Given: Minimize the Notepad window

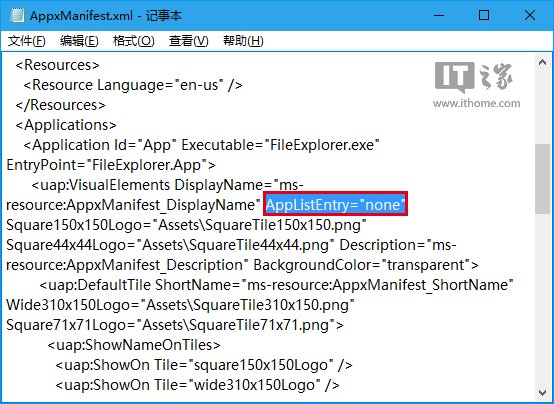Looking at the screenshot, I should point(439,15).
